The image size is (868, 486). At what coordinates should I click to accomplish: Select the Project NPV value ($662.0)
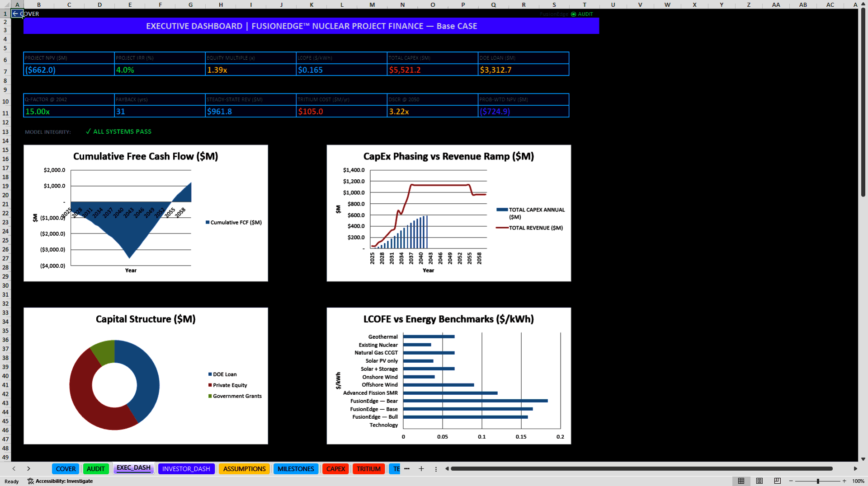pyautogui.click(x=69, y=70)
